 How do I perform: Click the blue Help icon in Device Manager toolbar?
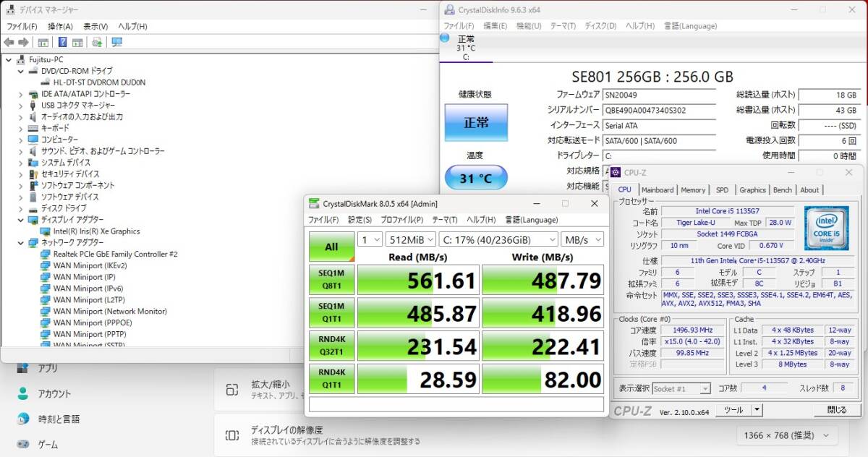click(62, 42)
